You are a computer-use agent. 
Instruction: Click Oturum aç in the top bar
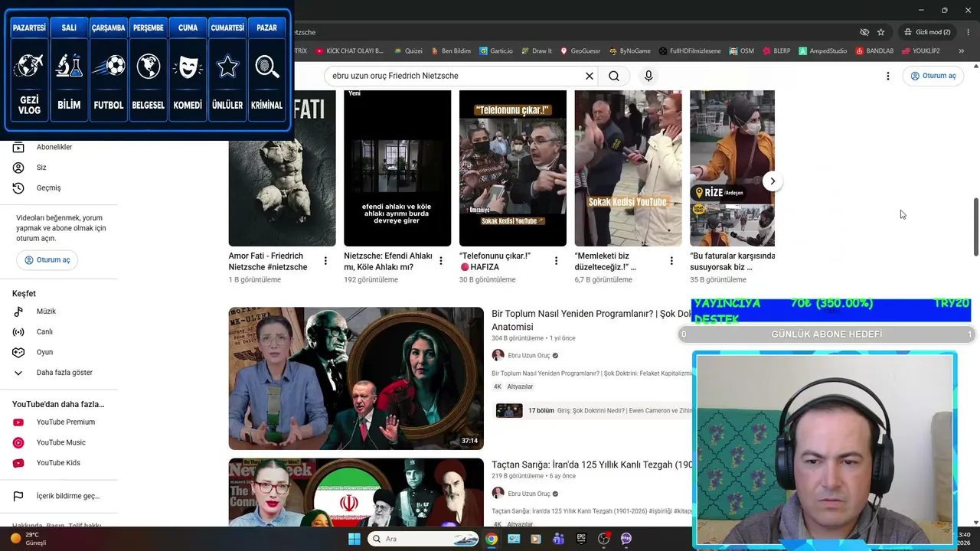click(x=933, y=76)
